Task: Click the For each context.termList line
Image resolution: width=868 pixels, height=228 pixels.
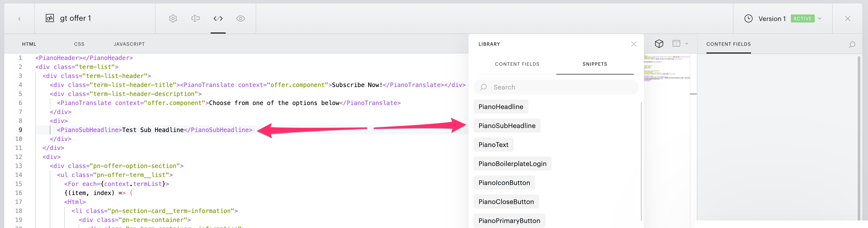Action: (117, 184)
